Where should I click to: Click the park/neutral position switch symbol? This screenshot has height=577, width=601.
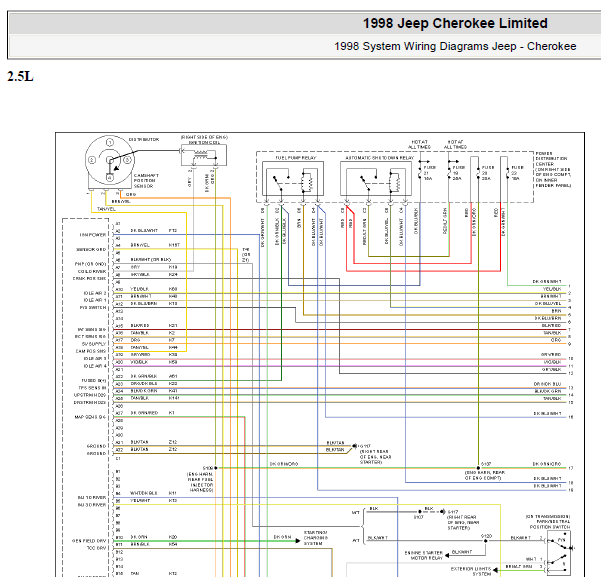559,553
